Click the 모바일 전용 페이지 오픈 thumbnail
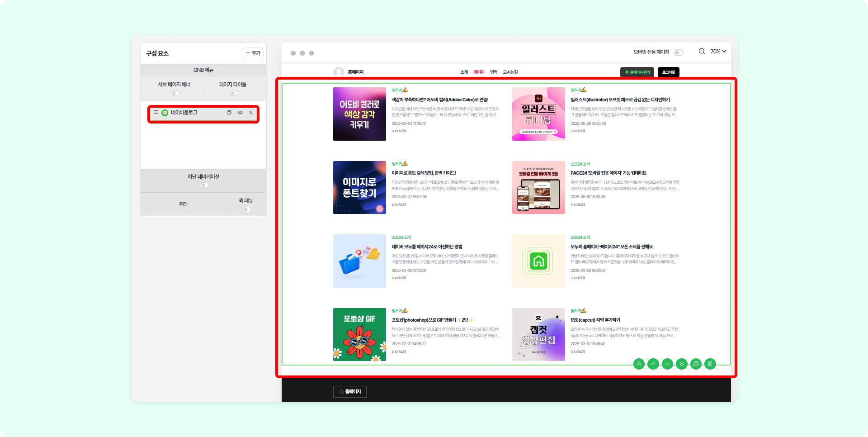This screenshot has height=437, width=868. 538,187
